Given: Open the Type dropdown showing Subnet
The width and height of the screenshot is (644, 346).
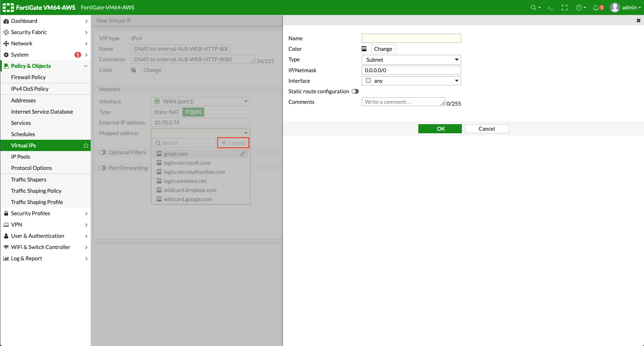Looking at the screenshot, I should click(411, 60).
